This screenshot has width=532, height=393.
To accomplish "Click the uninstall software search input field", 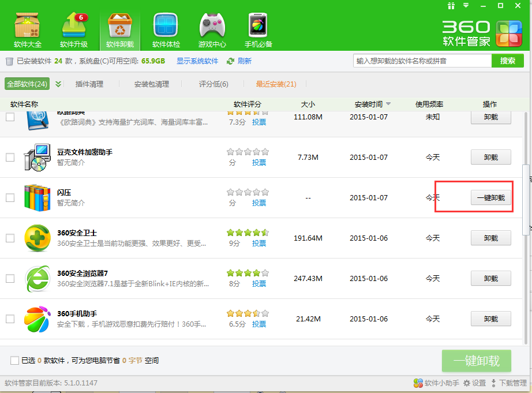I will point(422,61).
